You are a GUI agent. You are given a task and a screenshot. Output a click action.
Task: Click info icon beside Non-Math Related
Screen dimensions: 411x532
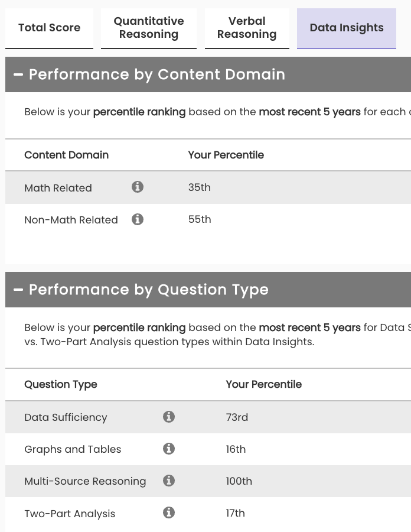pyautogui.click(x=138, y=219)
